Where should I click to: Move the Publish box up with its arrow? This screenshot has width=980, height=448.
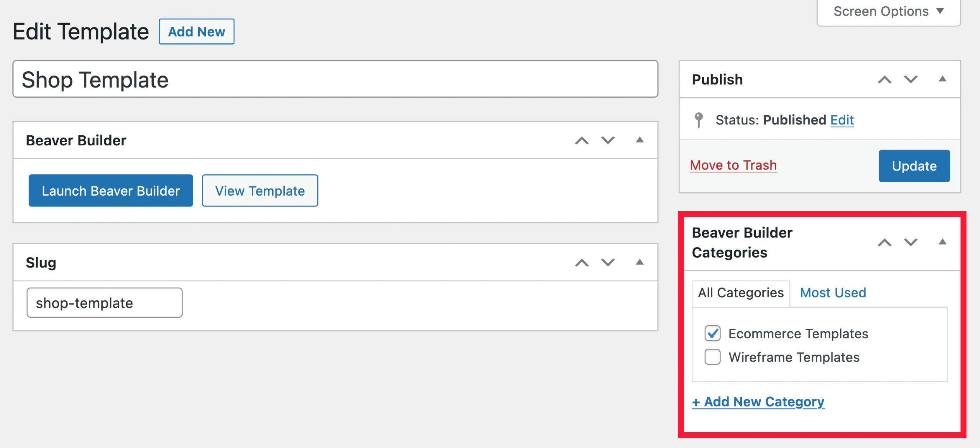pos(884,79)
